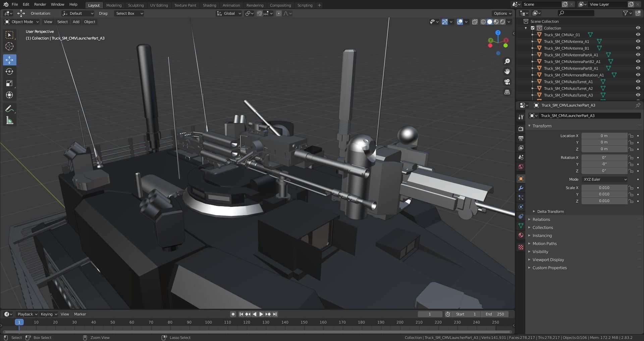Open the World properties tab

(521, 167)
